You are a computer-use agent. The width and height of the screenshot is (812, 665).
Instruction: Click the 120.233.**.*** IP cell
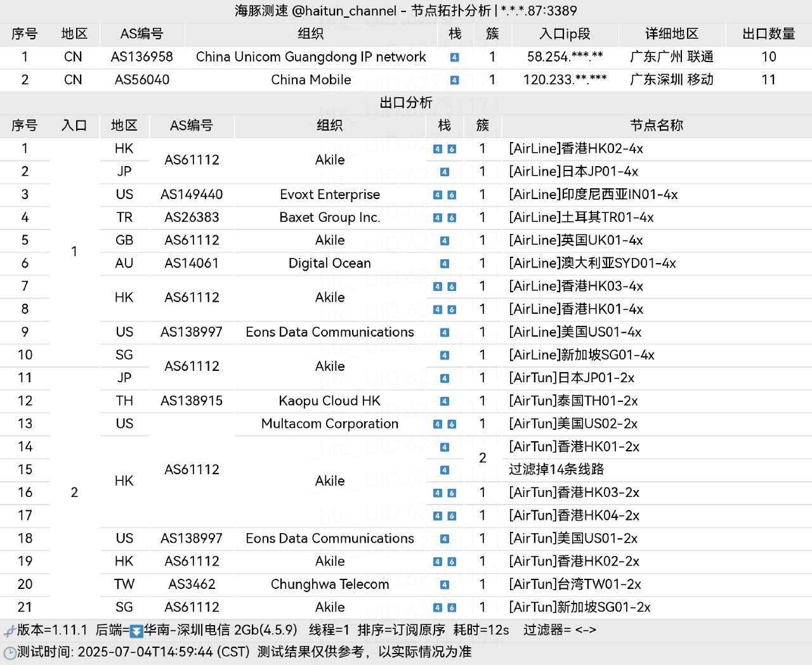point(565,80)
